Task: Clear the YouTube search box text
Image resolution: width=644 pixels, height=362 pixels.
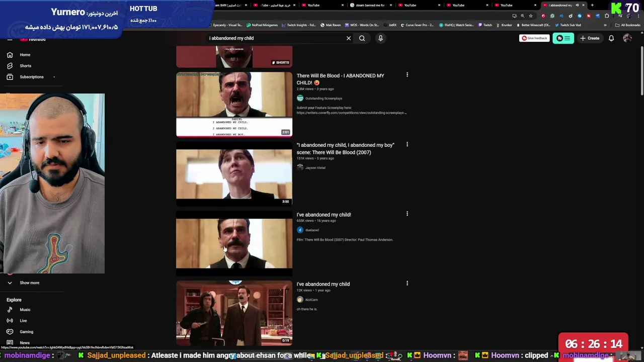Action: tap(349, 38)
